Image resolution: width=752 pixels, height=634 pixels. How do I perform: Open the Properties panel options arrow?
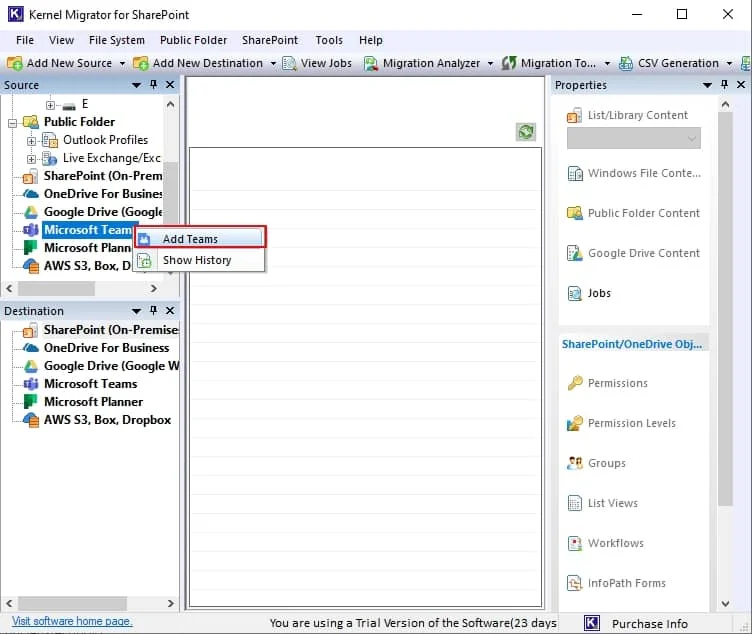point(707,85)
